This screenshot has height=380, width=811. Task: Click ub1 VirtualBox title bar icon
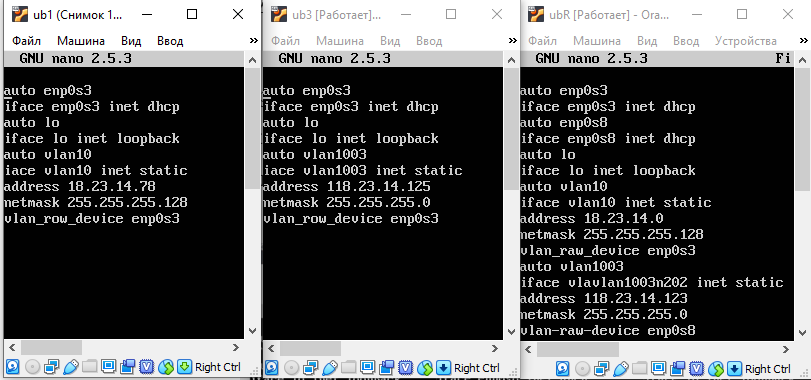point(20,14)
